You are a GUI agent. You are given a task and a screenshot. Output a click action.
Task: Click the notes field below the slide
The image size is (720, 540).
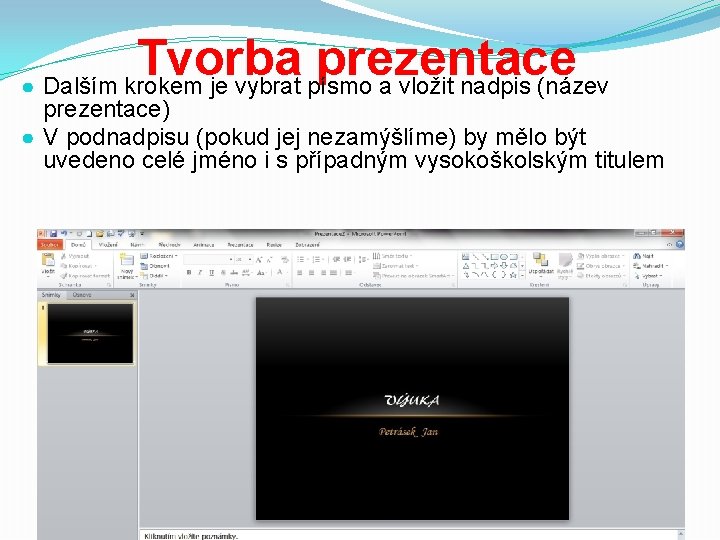pyautogui.click(x=409, y=535)
